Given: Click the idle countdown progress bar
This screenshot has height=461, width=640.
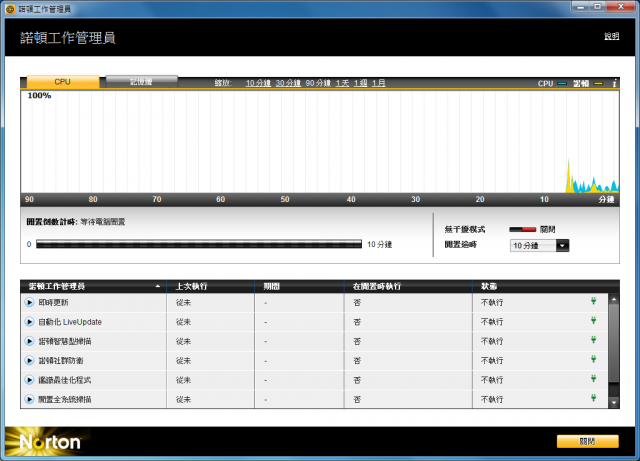Looking at the screenshot, I should point(199,244).
